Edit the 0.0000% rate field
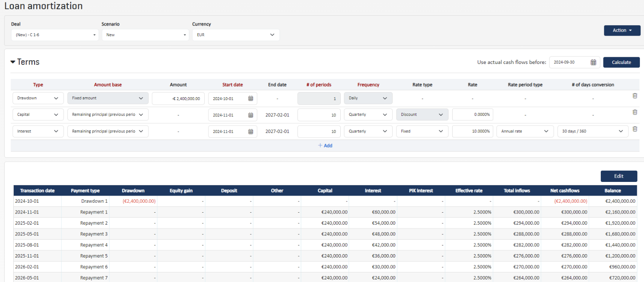The image size is (644, 282). pyautogui.click(x=473, y=115)
